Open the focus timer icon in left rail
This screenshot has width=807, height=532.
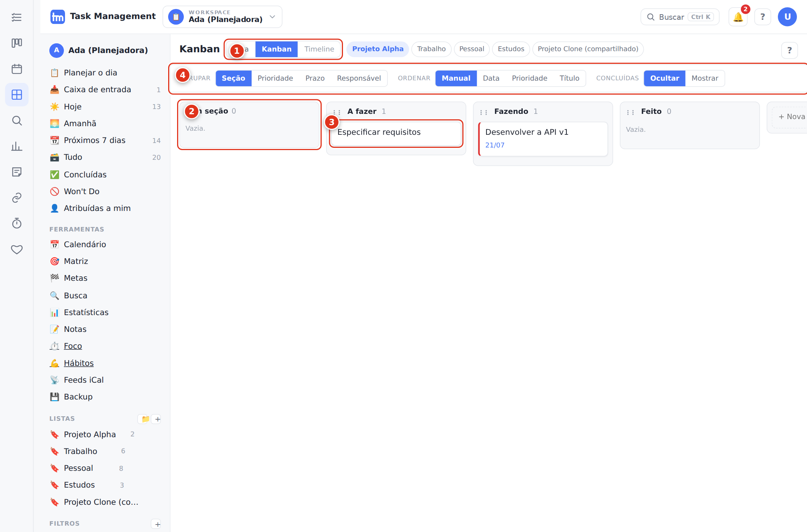[x=16, y=224]
